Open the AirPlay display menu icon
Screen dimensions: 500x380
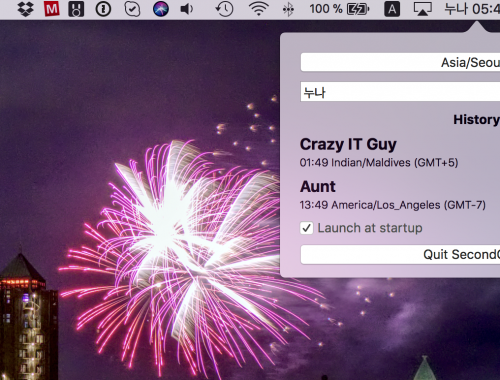coord(423,9)
